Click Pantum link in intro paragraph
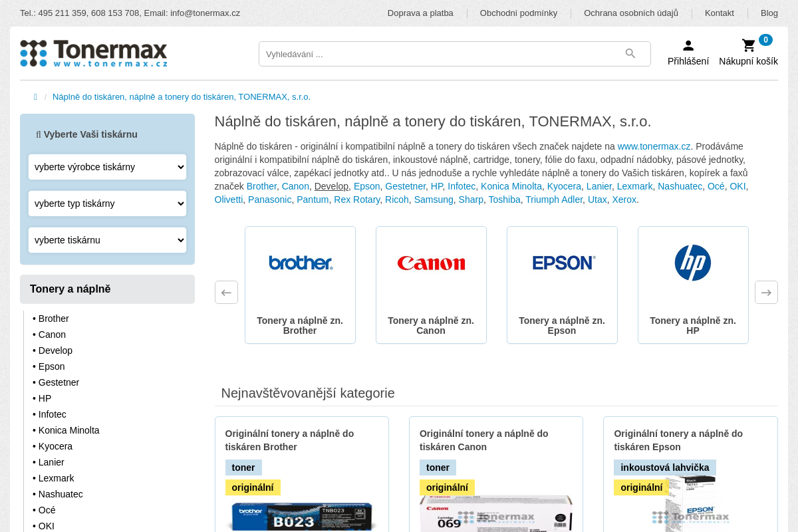 [313, 199]
